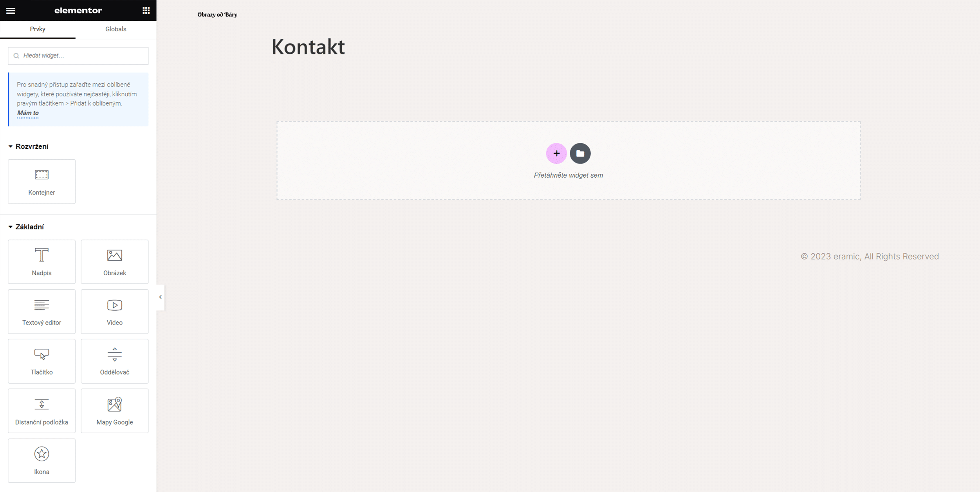Screen dimensions: 980x492
Task: Select the Ikona star widget
Action: (42, 461)
